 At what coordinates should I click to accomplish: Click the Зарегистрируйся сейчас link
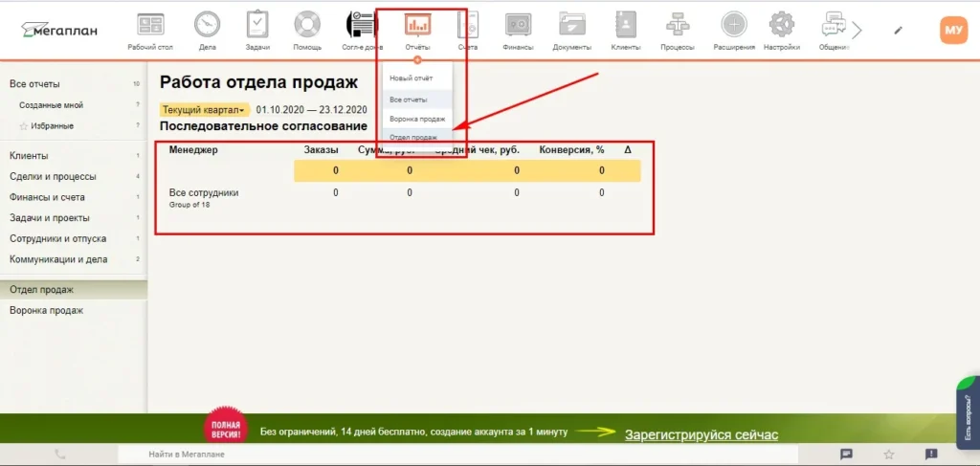click(702, 434)
